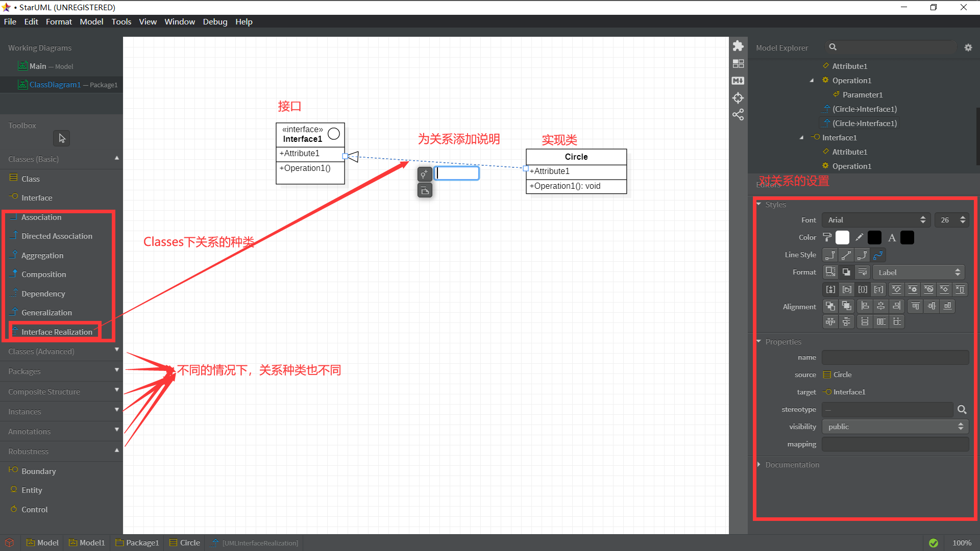This screenshot has height=551, width=980.
Task: Open the Extension Manager puzzle icon
Action: (x=738, y=46)
